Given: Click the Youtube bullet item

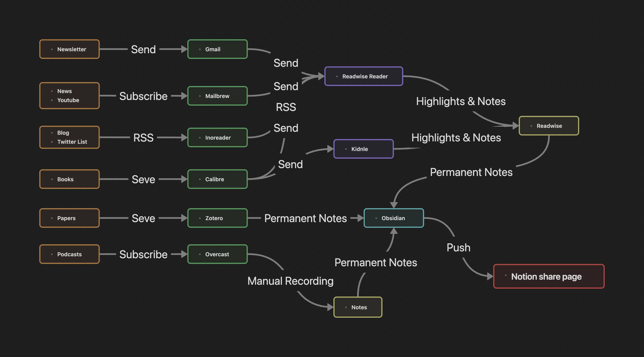Looking at the screenshot, I should (x=68, y=100).
